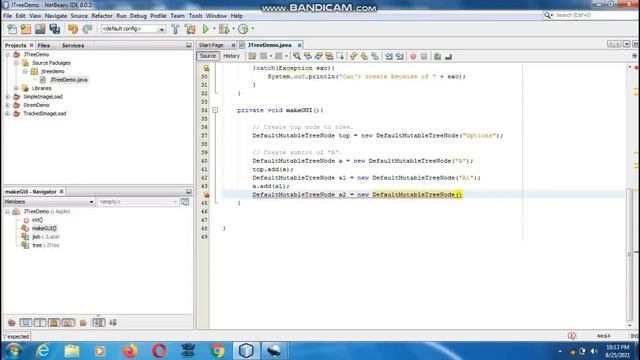The height and width of the screenshot is (360, 640).
Task: Switch to the Services tab
Action: [x=73, y=45]
